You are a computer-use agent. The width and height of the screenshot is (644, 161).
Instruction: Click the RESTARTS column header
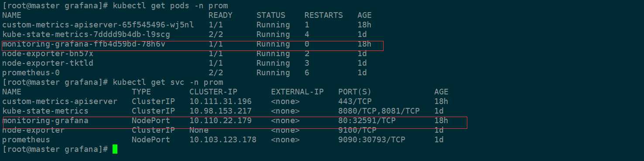click(x=324, y=15)
